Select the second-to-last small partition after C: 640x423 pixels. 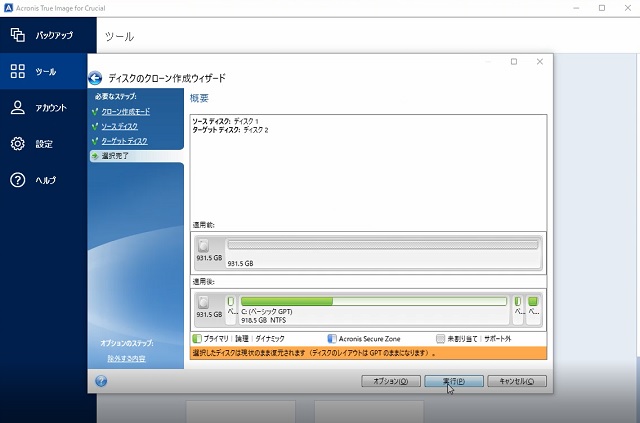(x=518, y=309)
